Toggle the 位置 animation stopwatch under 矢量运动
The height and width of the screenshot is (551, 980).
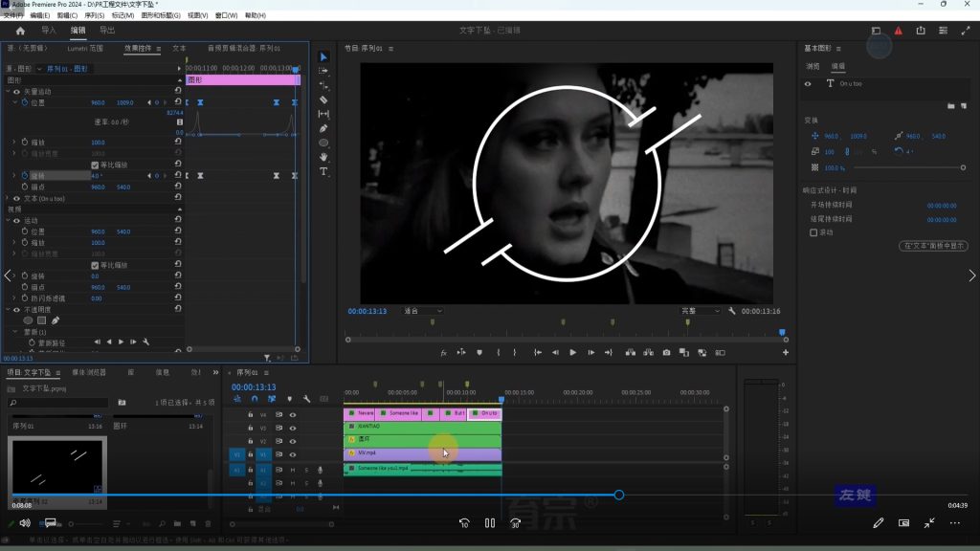27,102
